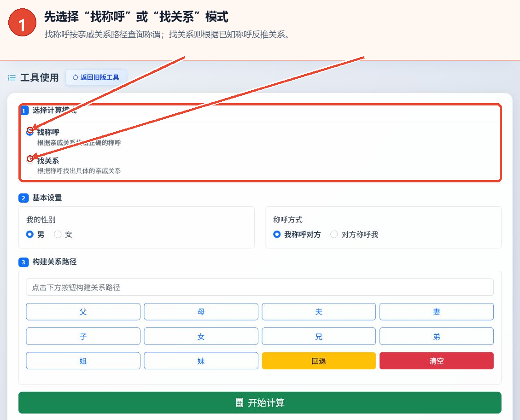The image size is (520, 420).
Task: Choose 女 as my gender
Action: (58, 234)
